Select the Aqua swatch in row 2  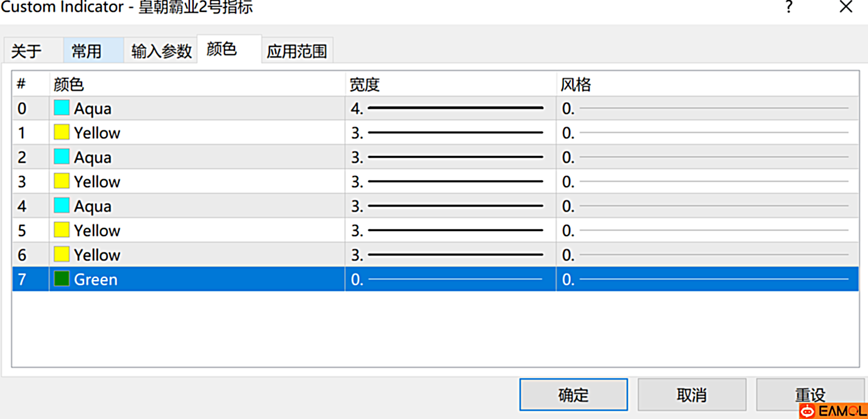(61, 157)
